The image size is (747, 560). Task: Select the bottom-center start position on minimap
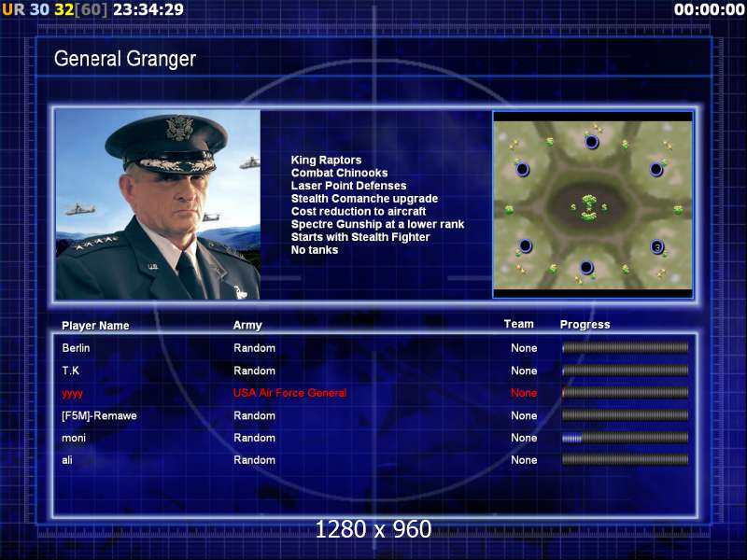coord(586,268)
